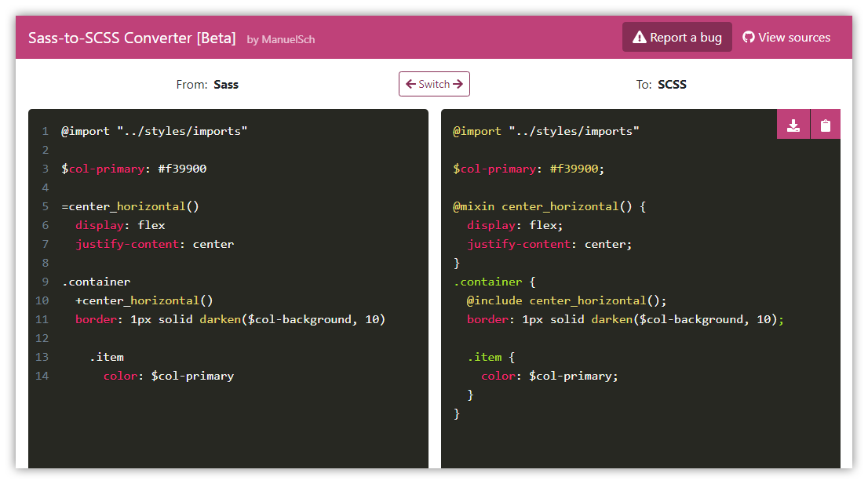The image size is (868, 484).
Task: Click Sass line "=center_horizontal()"
Action: click(x=130, y=206)
